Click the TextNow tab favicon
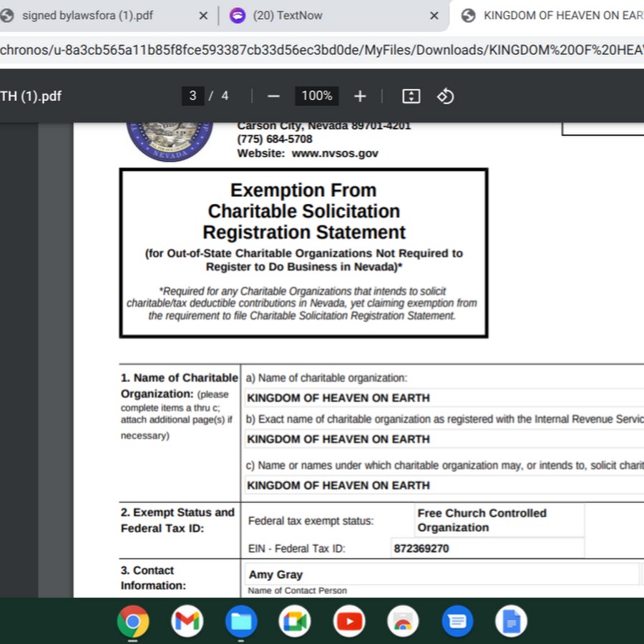This screenshot has height=644, width=644. click(x=238, y=16)
